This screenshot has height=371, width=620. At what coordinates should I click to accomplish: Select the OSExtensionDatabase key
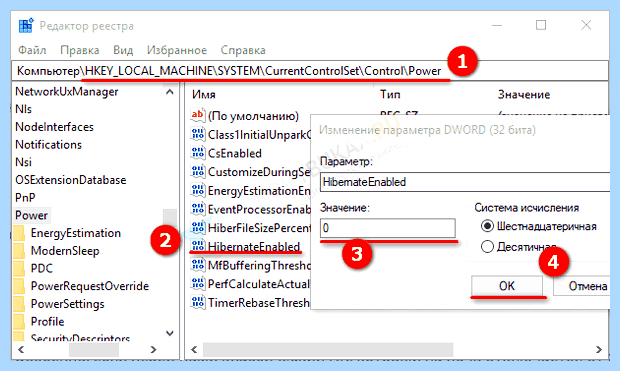click(70, 180)
